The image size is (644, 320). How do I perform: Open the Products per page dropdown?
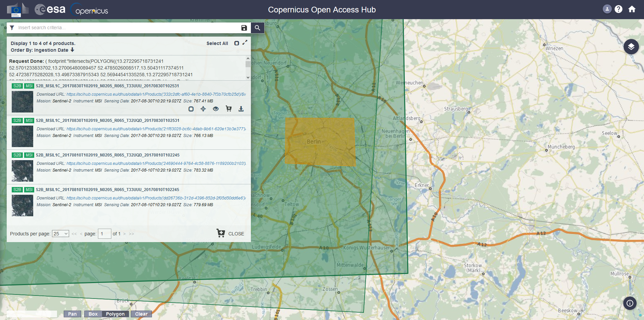point(61,234)
